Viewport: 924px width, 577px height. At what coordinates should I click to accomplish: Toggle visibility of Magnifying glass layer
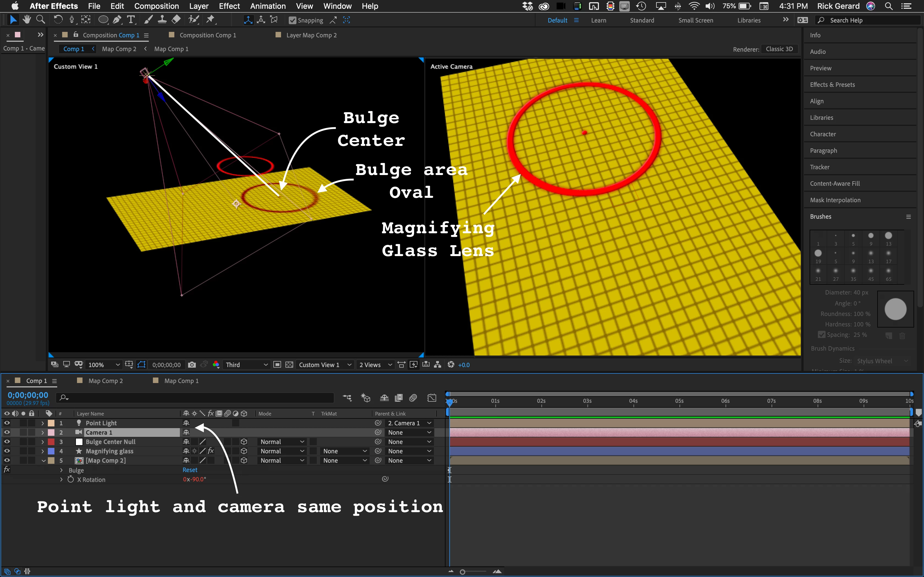click(x=7, y=451)
